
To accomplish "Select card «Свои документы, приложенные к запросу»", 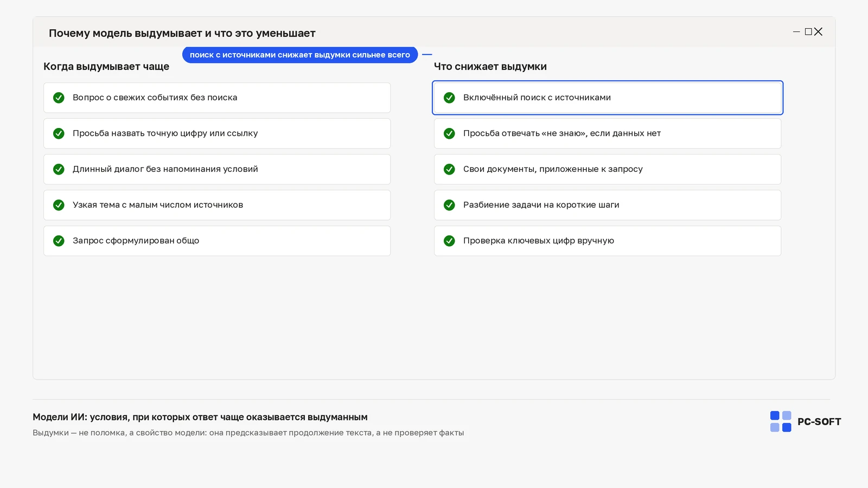I will click(608, 169).
